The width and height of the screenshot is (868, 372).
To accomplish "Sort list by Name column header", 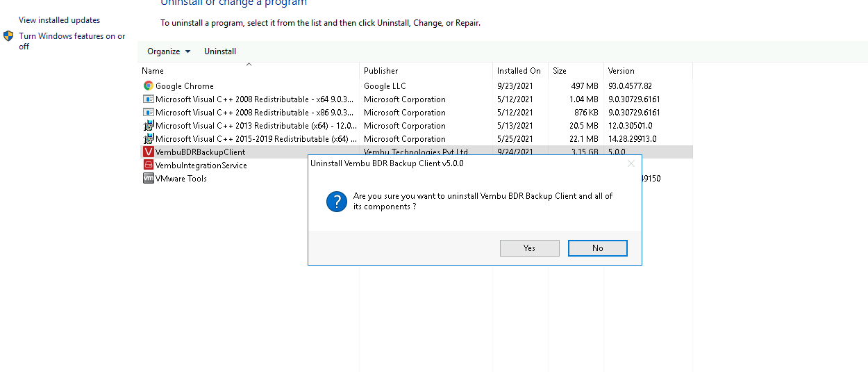I will (x=153, y=71).
